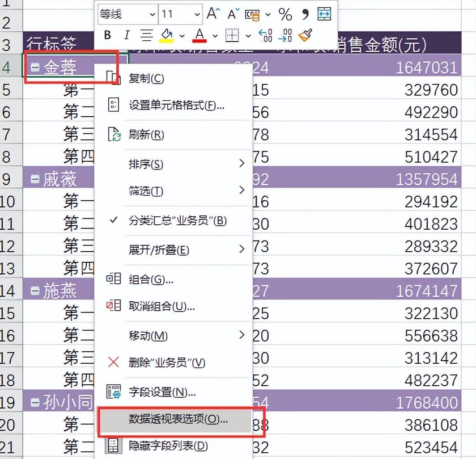The image size is (476, 459).
Task: Open font color dropdown arrow
Action: pos(215,36)
